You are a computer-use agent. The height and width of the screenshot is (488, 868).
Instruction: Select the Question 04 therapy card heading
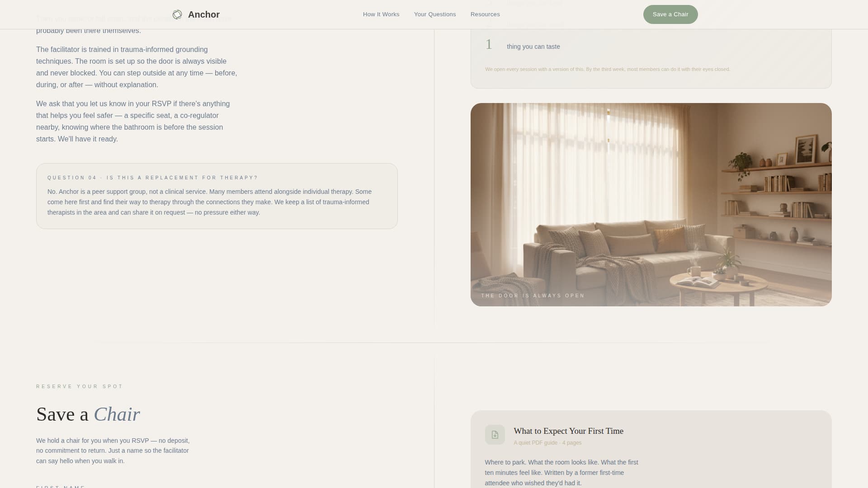(x=153, y=178)
